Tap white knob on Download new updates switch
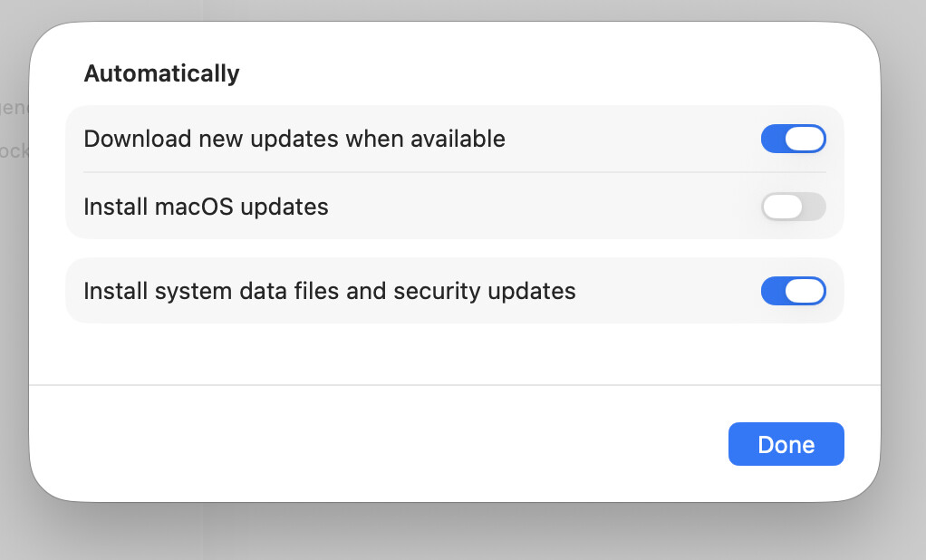 [805, 139]
